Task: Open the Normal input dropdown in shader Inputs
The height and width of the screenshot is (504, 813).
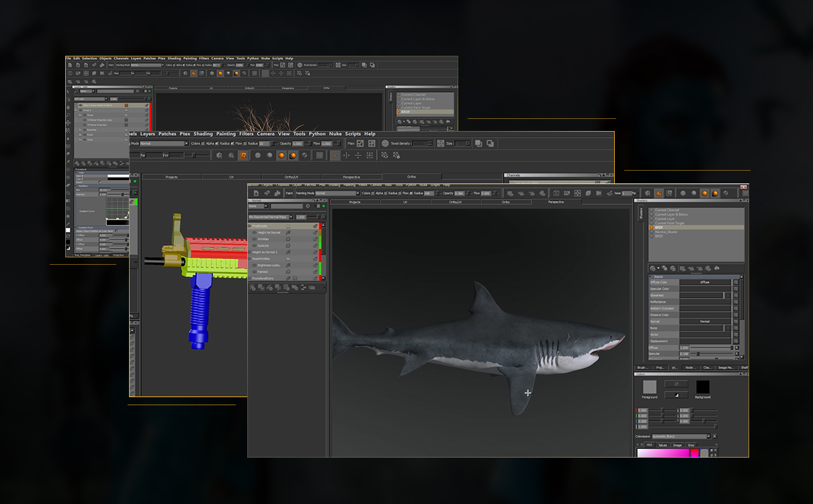Action: coord(705,322)
